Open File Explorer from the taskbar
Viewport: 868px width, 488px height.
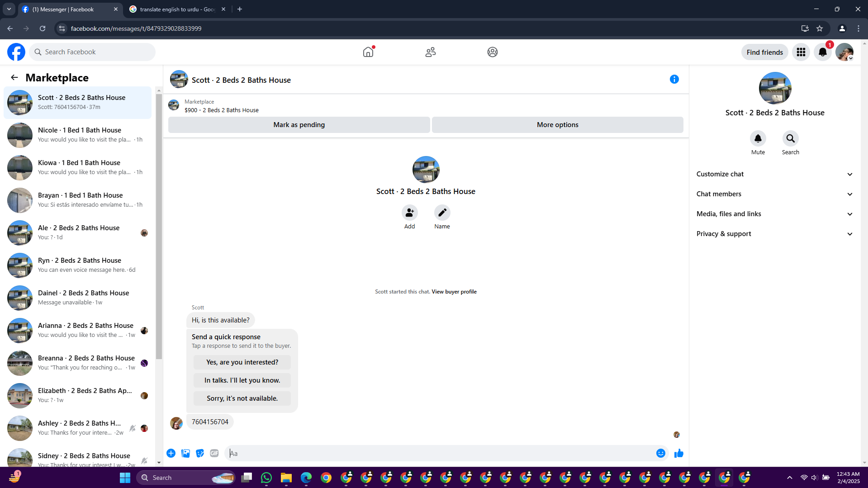tap(286, 478)
